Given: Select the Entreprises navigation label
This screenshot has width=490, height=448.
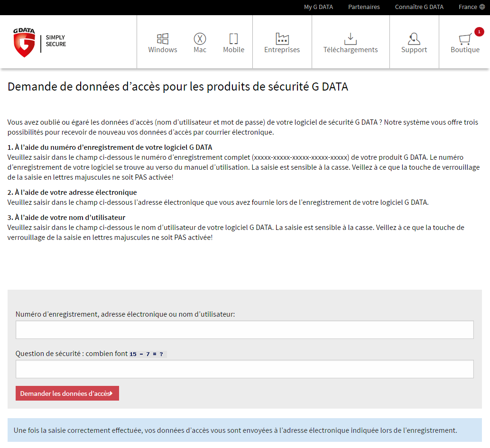Looking at the screenshot, I should pyautogui.click(x=282, y=50).
